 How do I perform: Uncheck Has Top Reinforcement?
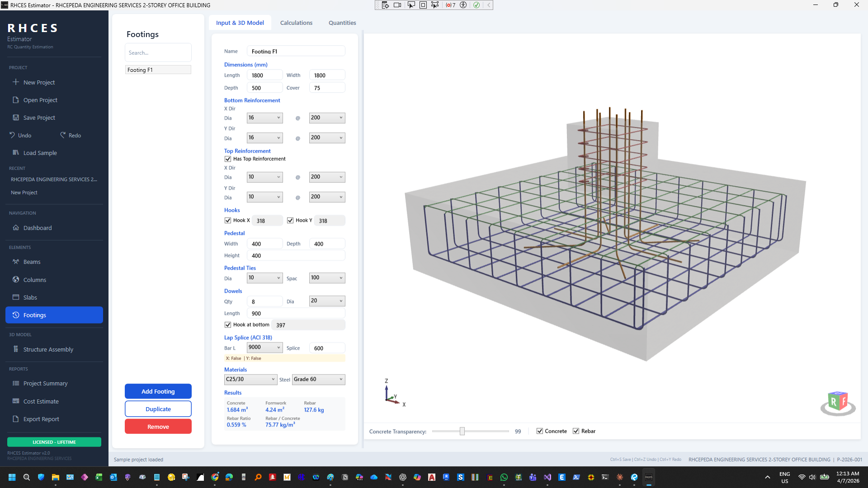point(228,159)
